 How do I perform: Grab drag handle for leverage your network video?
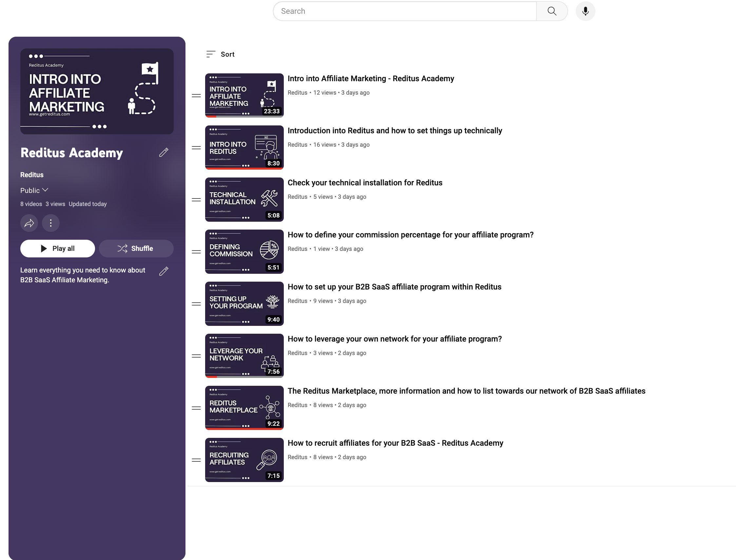[x=196, y=356]
